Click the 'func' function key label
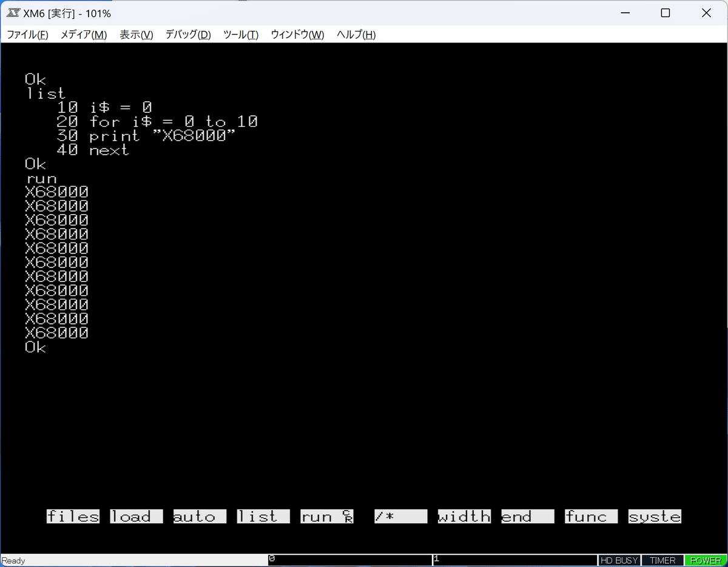 pyautogui.click(x=591, y=516)
